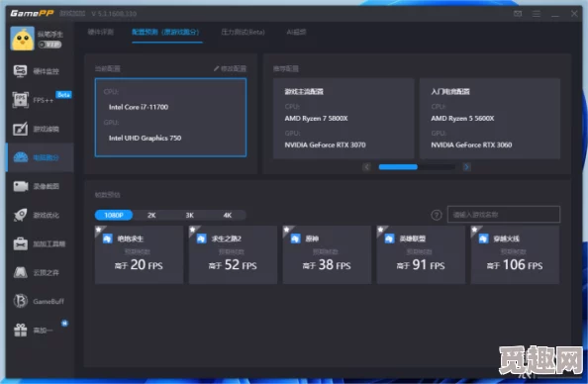Screen dimensions: 588x384
Task: Select the 2K resolution option
Action: click(151, 215)
